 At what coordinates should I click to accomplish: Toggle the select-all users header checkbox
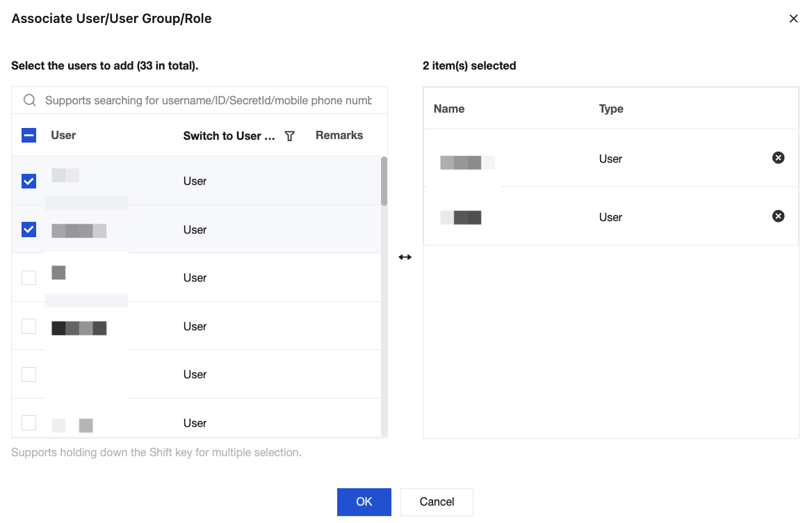pyautogui.click(x=29, y=136)
